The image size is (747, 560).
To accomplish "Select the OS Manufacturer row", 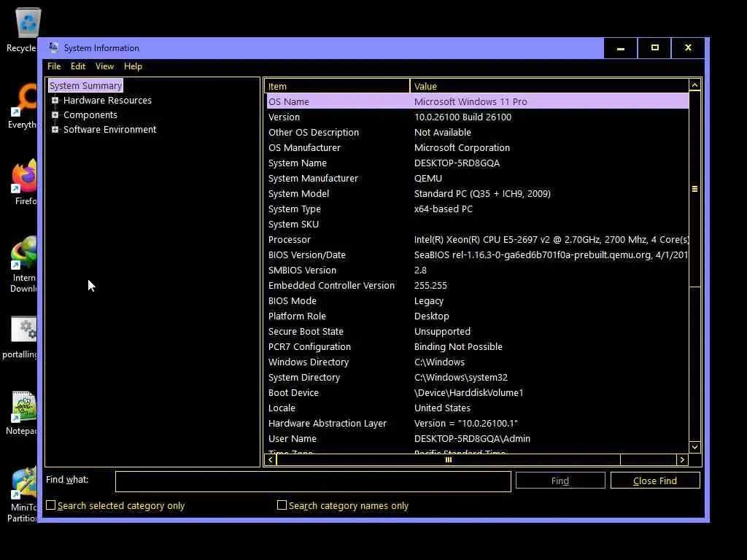I will click(x=477, y=147).
